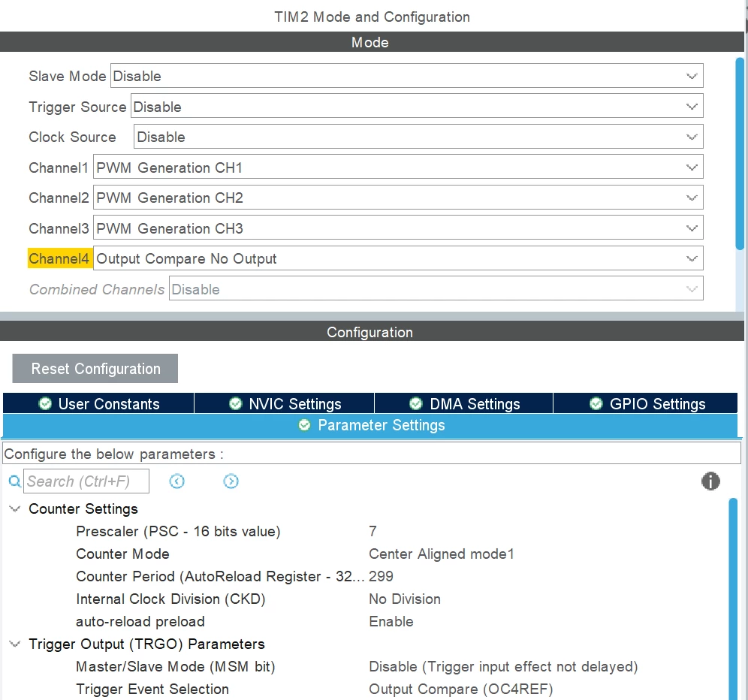Open the Clock Source dropdown
The height and width of the screenshot is (700, 748).
tap(418, 137)
